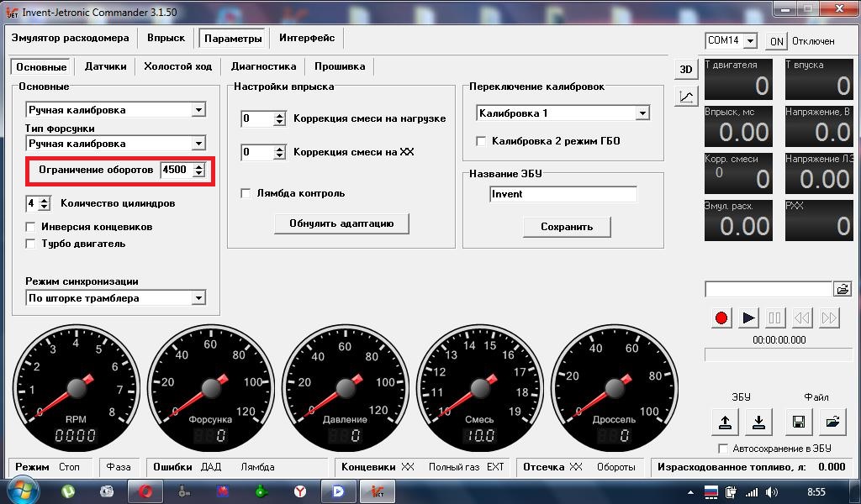This screenshot has height=504, width=861.
Task: Open the graph chart icon below 3D
Action: 686,97
